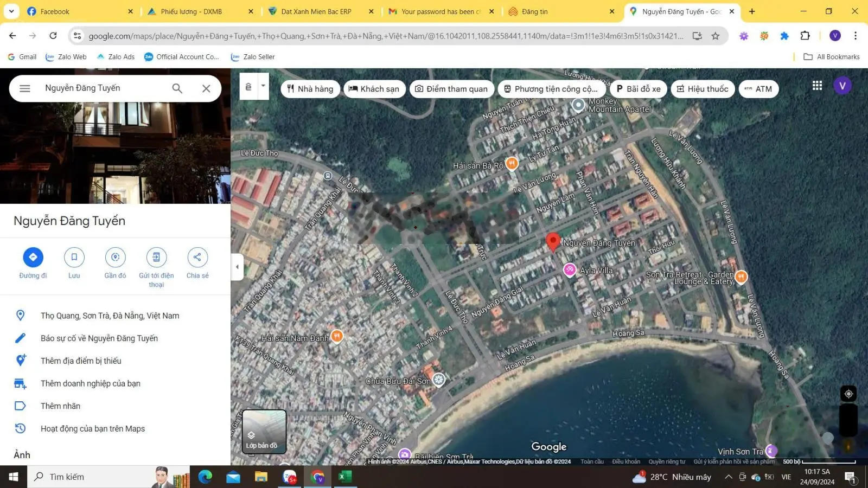Screen dimensions: 868x488
Task: Select Phương tiện công cộng chip
Action: point(551,89)
